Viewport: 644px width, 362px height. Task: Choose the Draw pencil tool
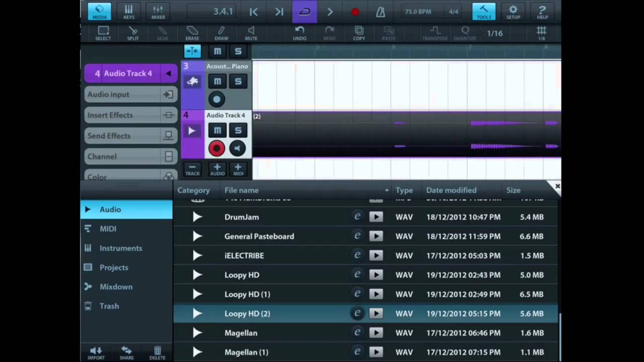pyautogui.click(x=221, y=33)
